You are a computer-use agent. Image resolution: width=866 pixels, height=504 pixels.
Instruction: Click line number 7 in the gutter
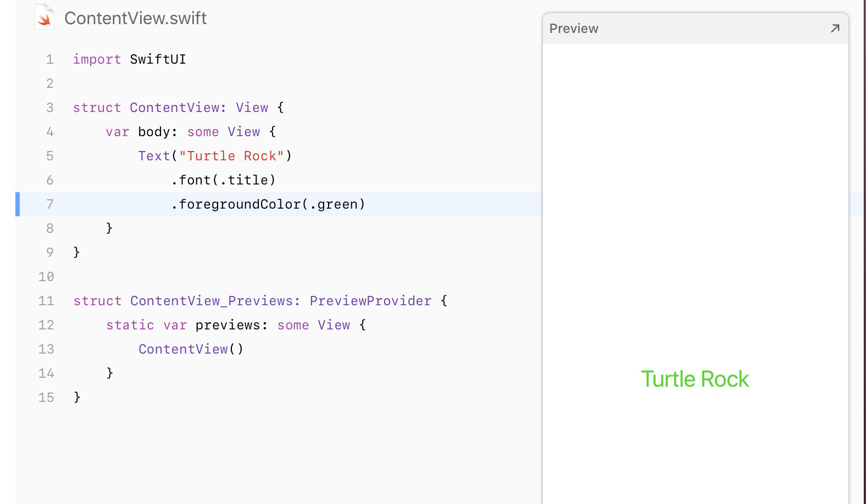pyautogui.click(x=50, y=204)
